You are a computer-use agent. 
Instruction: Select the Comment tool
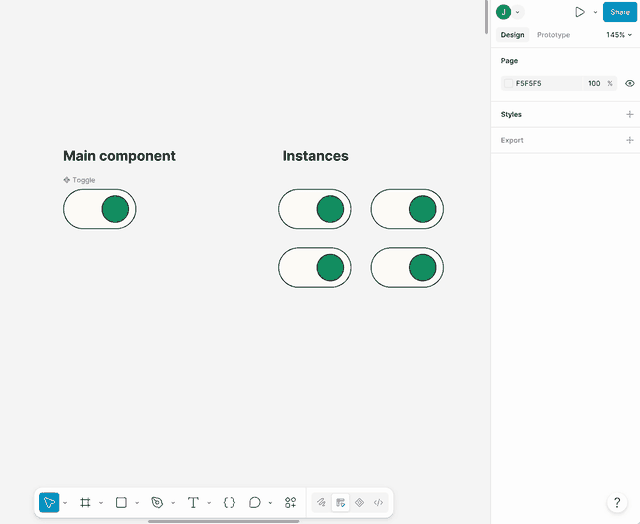click(x=255, y=502)
